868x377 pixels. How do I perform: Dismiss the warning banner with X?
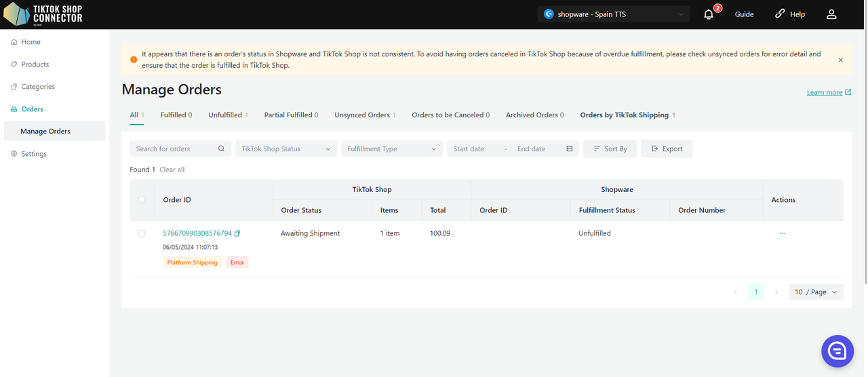841,60
